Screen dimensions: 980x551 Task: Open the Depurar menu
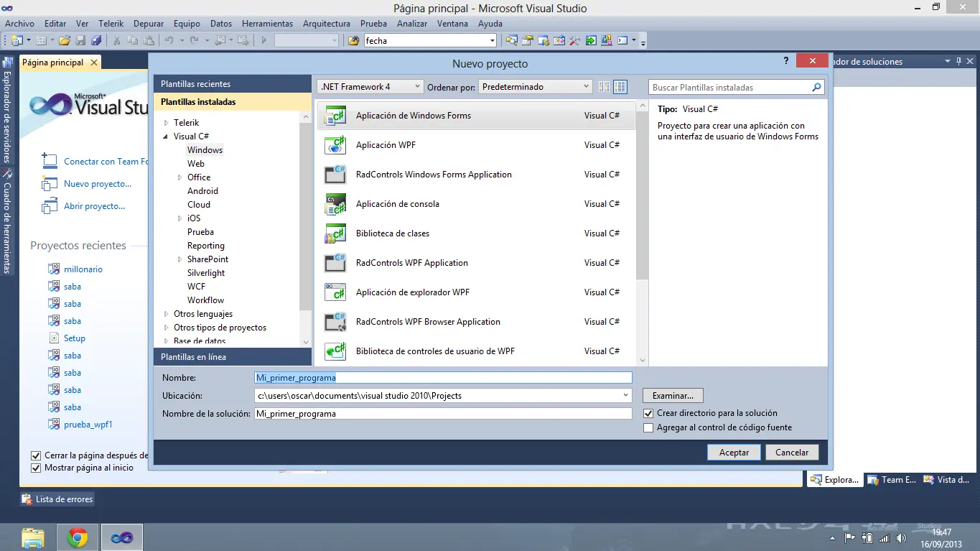coord(149,24)
